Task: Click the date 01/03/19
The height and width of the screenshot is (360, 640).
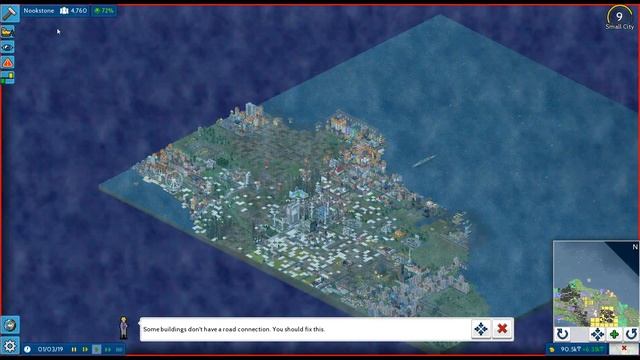Action: tap(50, 349)
